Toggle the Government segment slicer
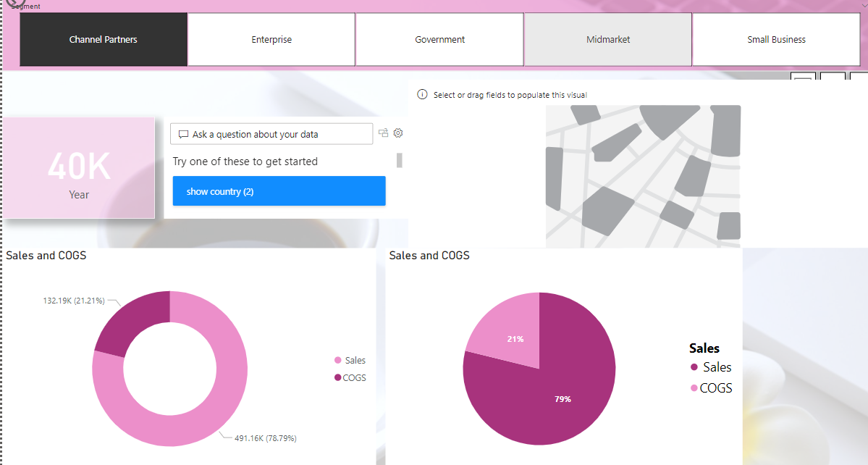 coord(439,39)
